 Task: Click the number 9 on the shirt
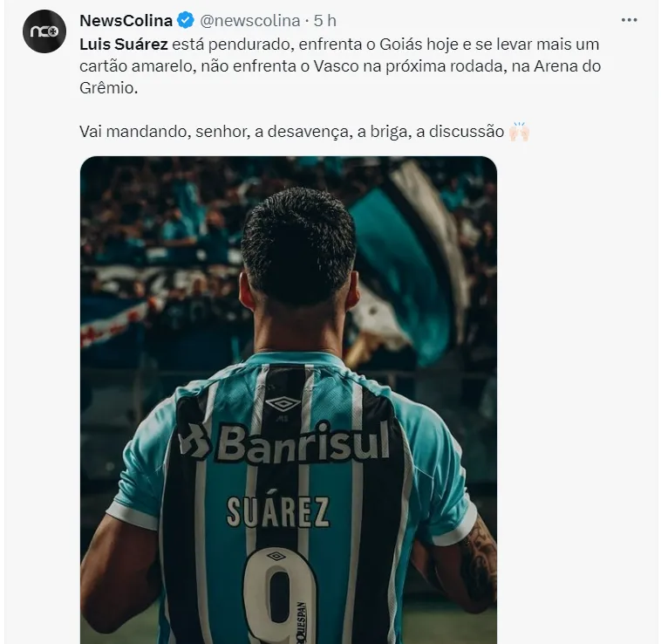point(280,595)
